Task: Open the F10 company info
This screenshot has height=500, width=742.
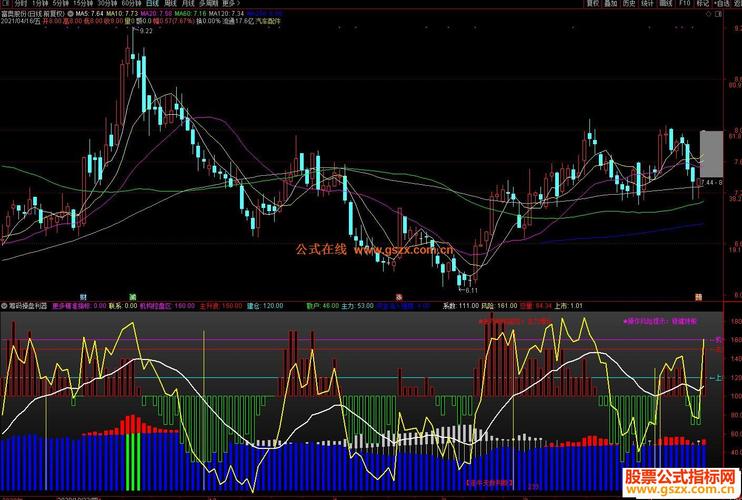Action: tap(684, 3)
